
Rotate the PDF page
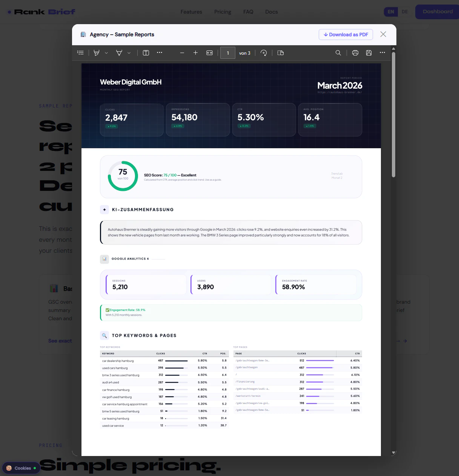(x=264, y=53)
